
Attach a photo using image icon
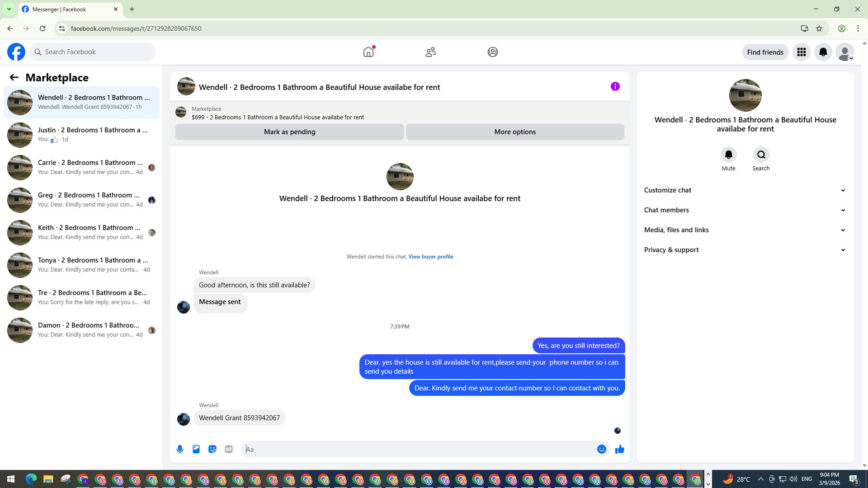tap(196, 449)
